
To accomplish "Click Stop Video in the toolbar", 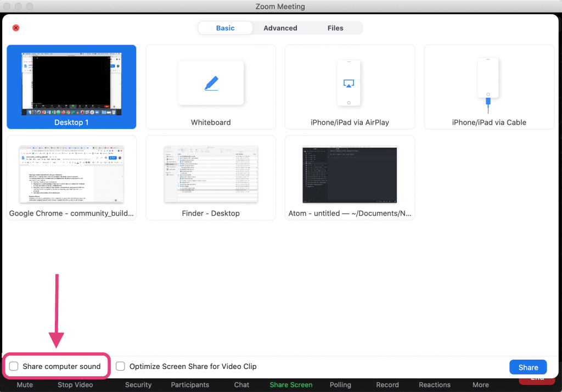I will (75, 384).
